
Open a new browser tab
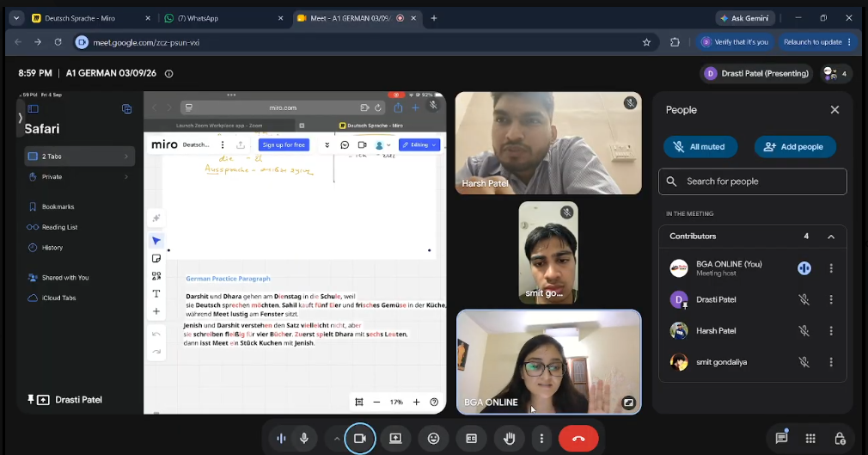tap(433, 18)
